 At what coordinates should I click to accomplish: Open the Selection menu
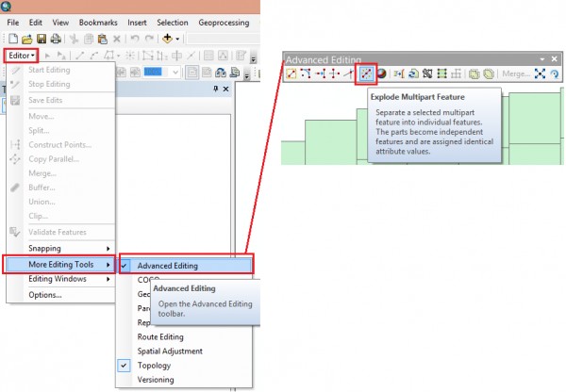tap(173, 23)
